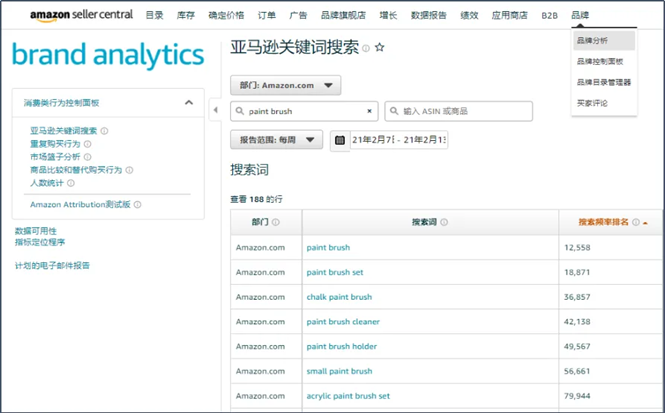The width and height of the screenshot is (665, 413).
Task: Open the 部门: Amazon.com dropdown
Action: [x=285, y=85]
